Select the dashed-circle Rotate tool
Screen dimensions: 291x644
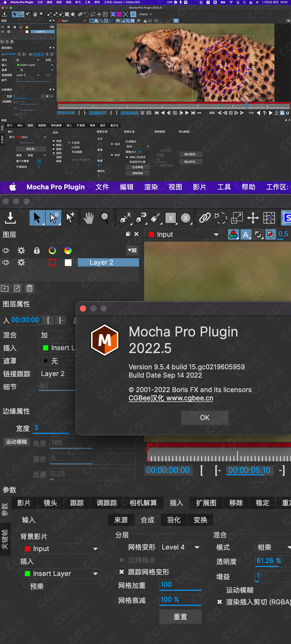(220, 218)
